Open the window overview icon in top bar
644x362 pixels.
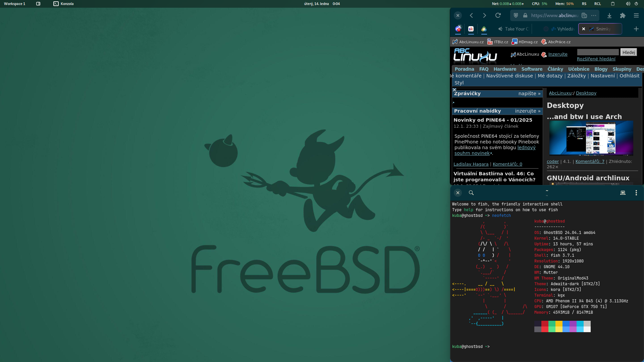(x=38, y=4)
